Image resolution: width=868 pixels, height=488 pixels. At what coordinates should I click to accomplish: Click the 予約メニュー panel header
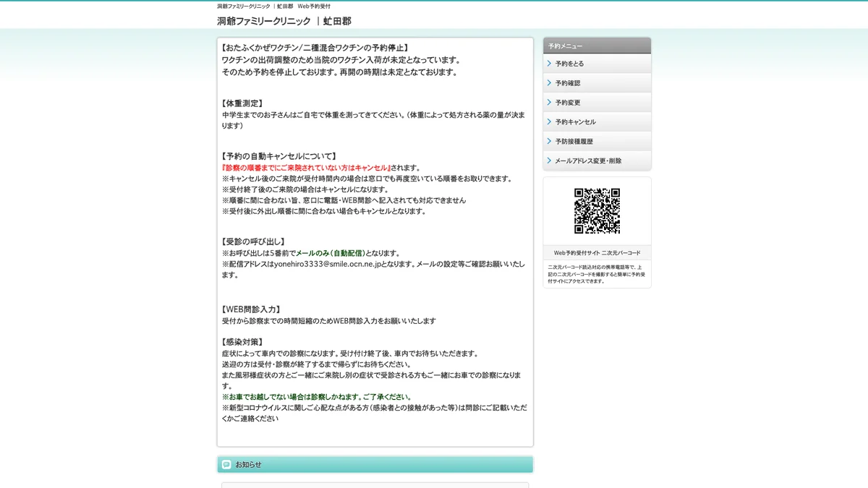click(x=597, y=46)
